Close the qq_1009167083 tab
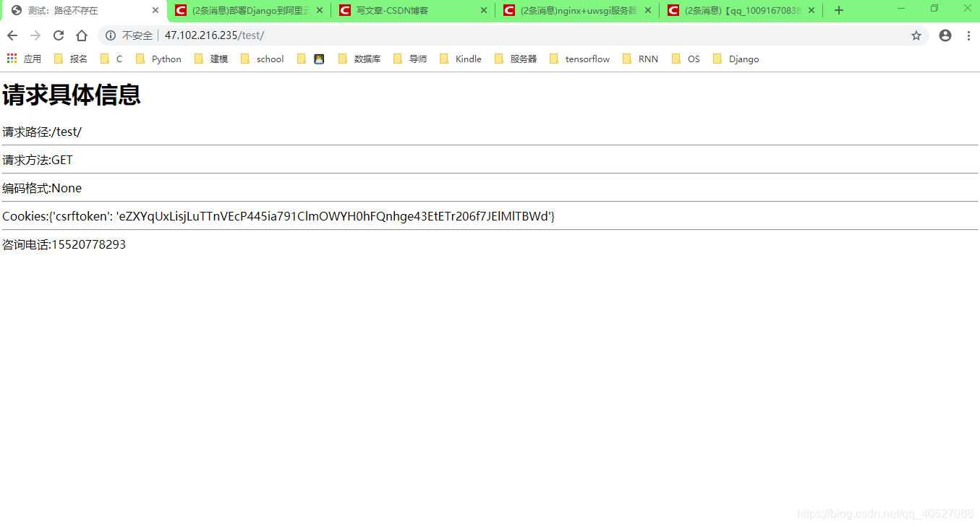This screenshot has height=527, width=980. pyautogui.click(x=811, y=10)
